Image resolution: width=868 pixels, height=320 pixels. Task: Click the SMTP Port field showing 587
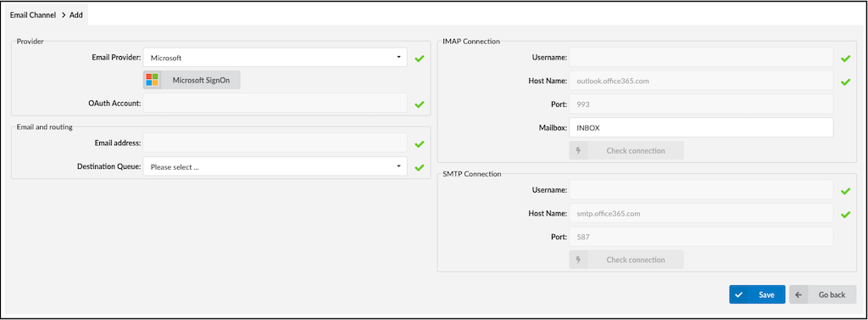click(x=701, y=236)
